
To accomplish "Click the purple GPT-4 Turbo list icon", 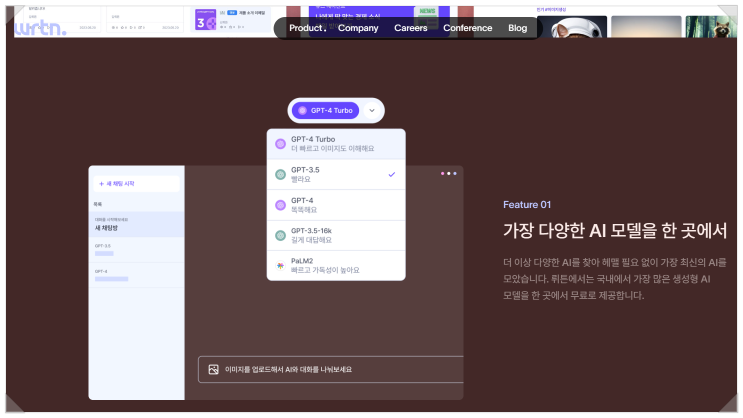I will point(281,144).
